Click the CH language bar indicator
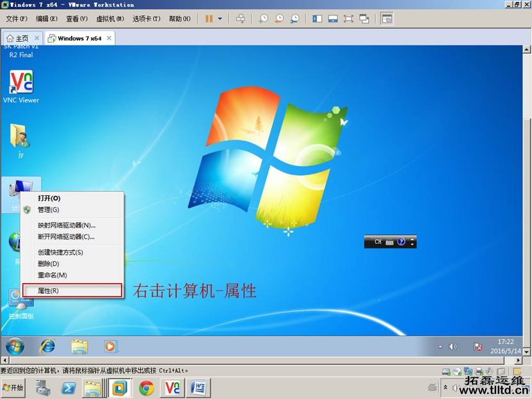 coord(378,242)
